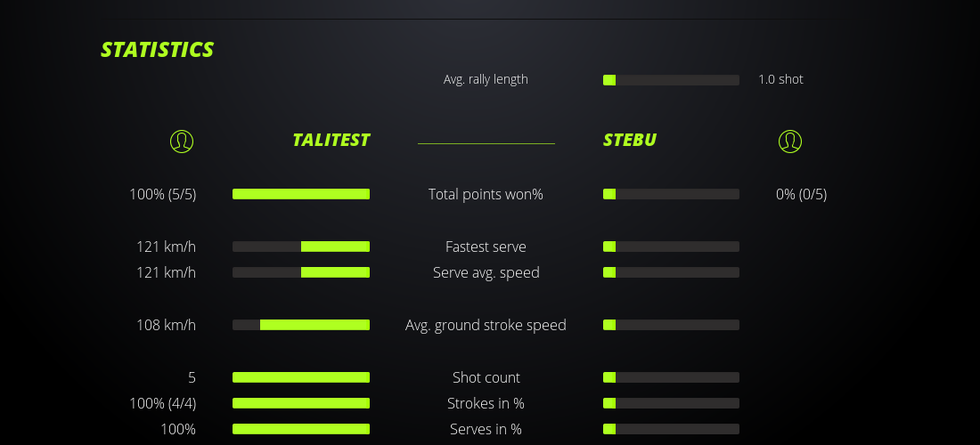Image resolution: width=980 pixels, height=445 pixels.
Task: Select the TALITEST player name
Action: [331, 140]
